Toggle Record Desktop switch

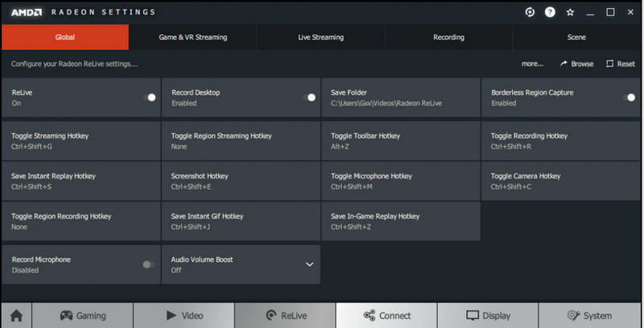[309, 97]
